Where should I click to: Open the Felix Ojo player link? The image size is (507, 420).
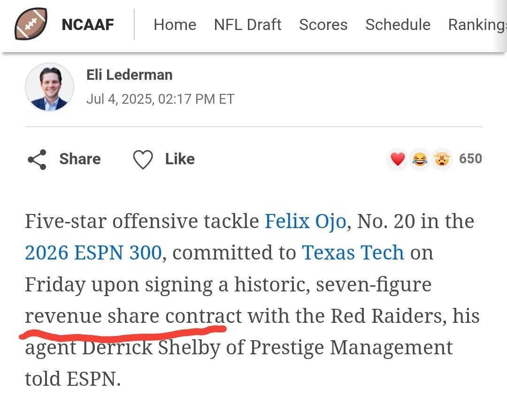(x=305, y=221)
